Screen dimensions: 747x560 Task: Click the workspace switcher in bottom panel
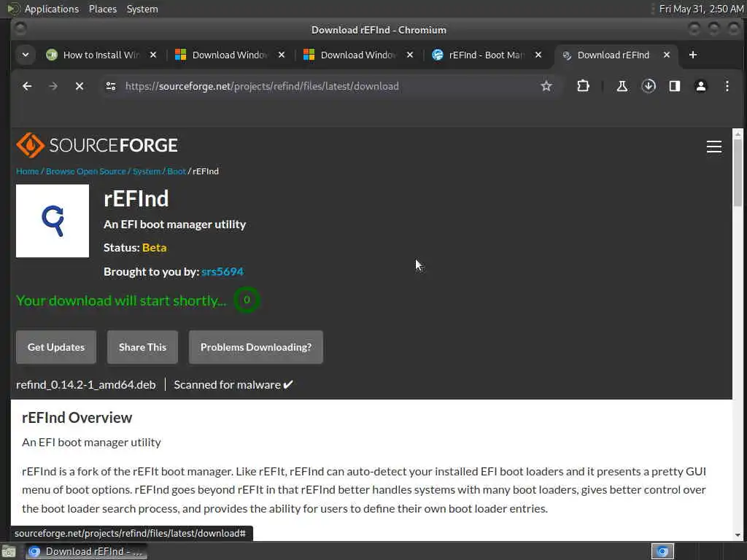coord(662,551)
